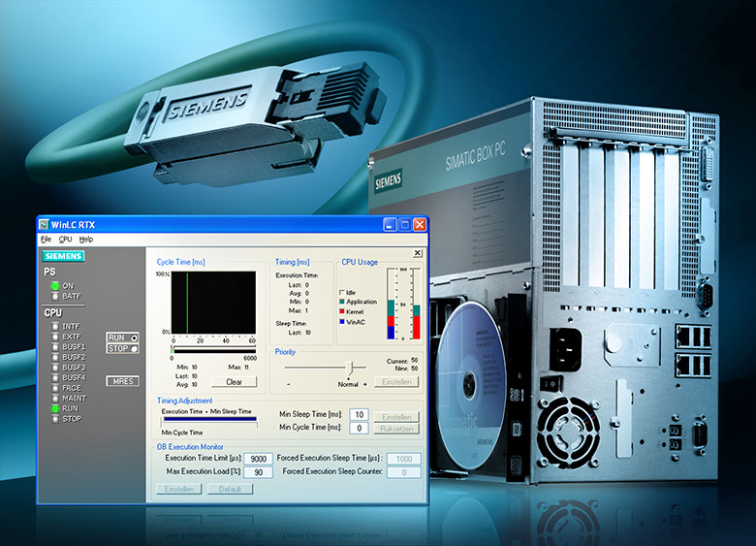The height and width of the screenshot is (546, 756).
Task: Click the green PS ON LED indicator
Action: 54,286
